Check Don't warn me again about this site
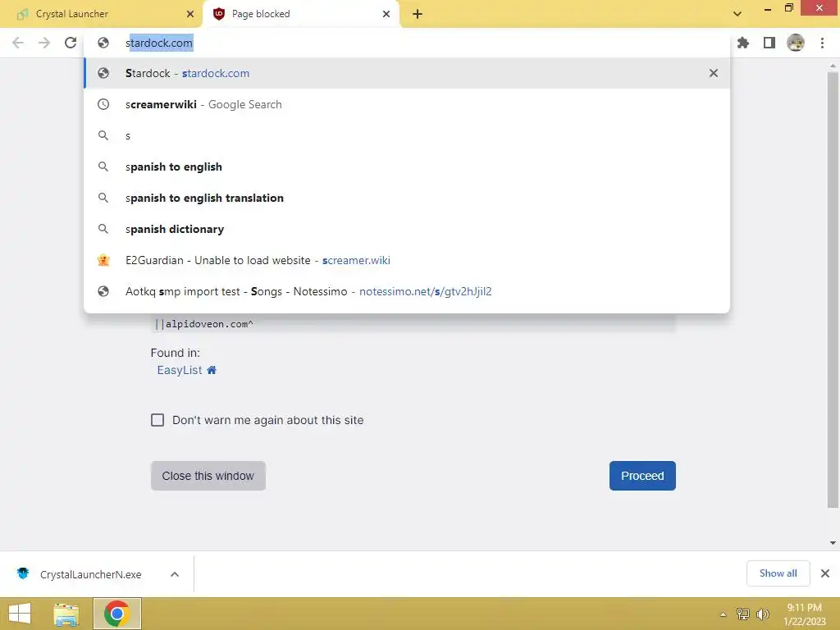This screenshot has width=840, height=630. pyautogui.click(x=157, y=420)
